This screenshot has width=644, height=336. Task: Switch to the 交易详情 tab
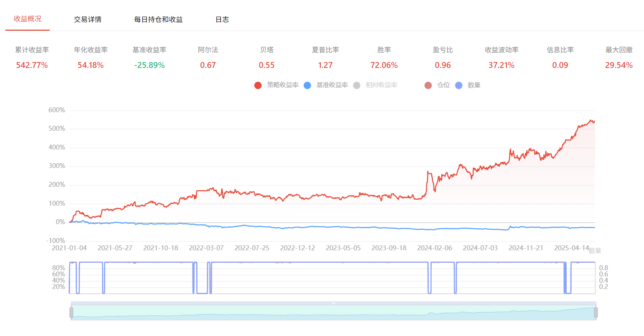[x=87, y=20]
